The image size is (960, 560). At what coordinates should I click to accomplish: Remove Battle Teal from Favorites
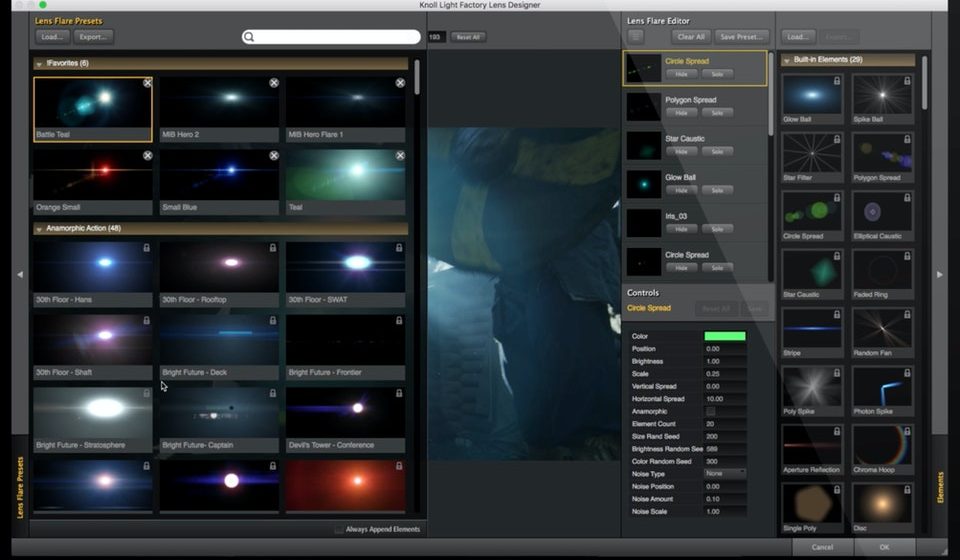(x=148, y=83)
